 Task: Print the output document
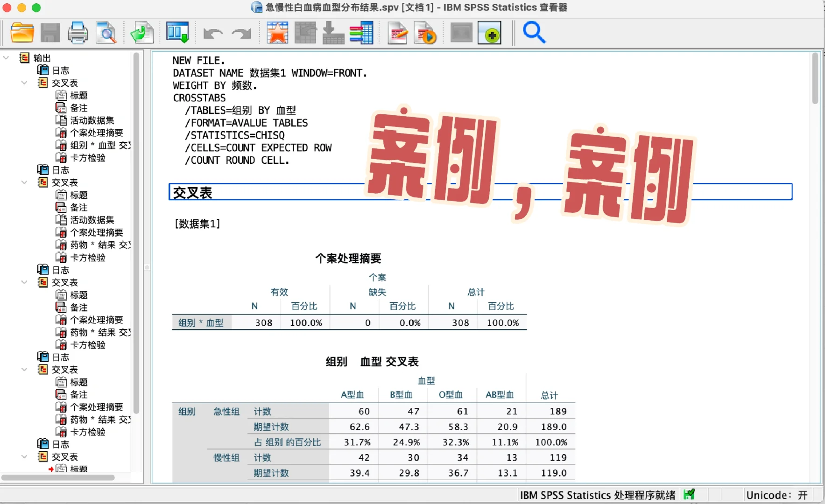(x=78, y=33)
